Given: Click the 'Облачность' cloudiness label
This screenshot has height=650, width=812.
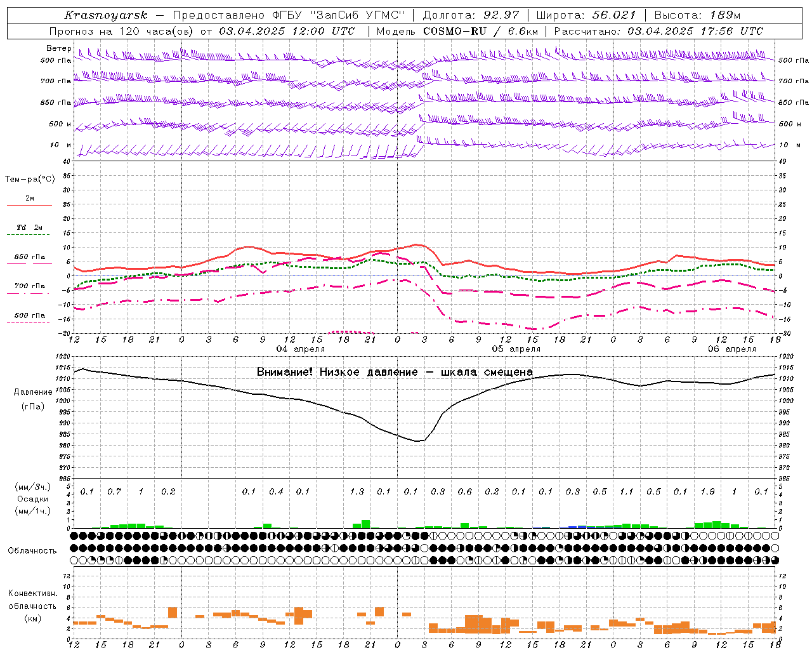Looking at the screenshot, I should 32,550.
